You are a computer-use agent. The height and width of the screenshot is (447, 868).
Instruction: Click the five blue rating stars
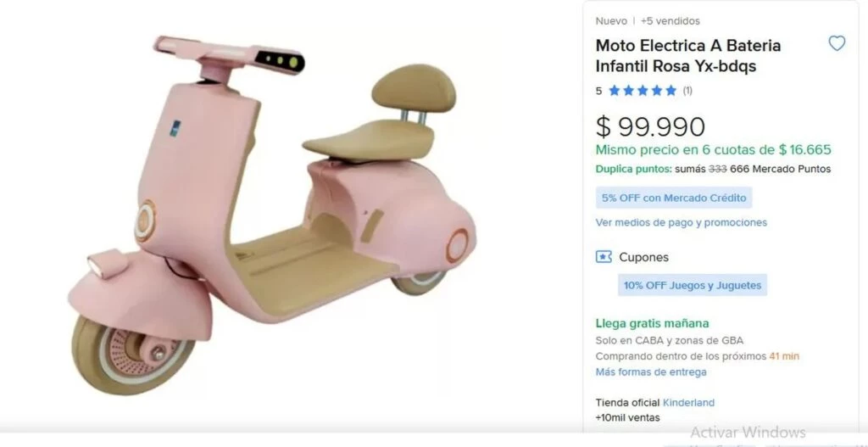pos(642,91)
